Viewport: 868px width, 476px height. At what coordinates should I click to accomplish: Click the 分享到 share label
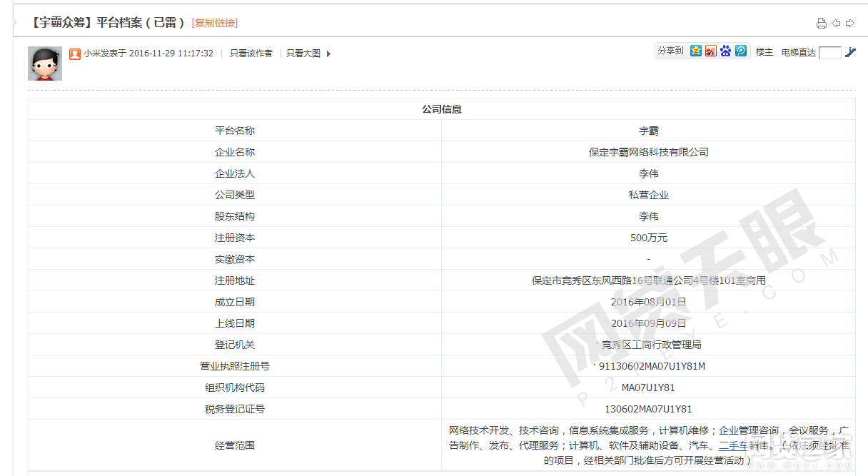[x=670, y=51]
